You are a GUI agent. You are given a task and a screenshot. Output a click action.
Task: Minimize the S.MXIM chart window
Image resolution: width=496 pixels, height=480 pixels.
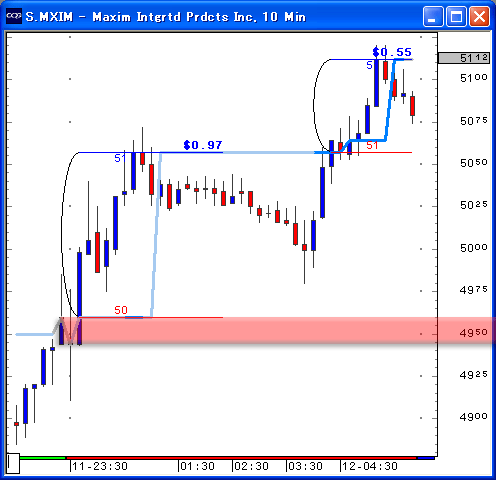[x=433, y=16]
